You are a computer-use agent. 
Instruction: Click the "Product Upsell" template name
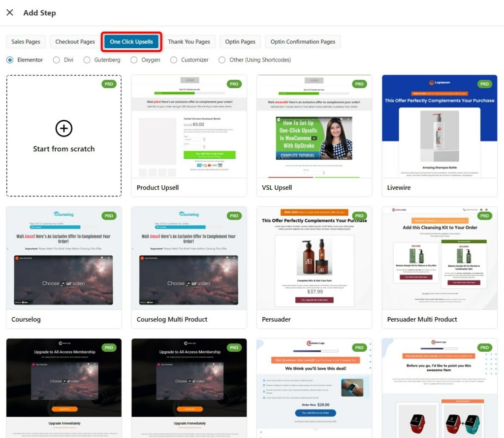point(157,188)
